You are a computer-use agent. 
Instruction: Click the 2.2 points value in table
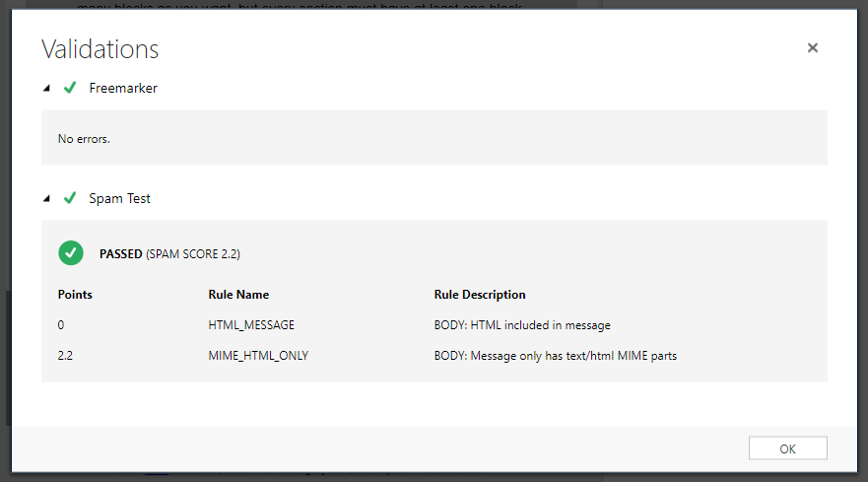[65, 356]
